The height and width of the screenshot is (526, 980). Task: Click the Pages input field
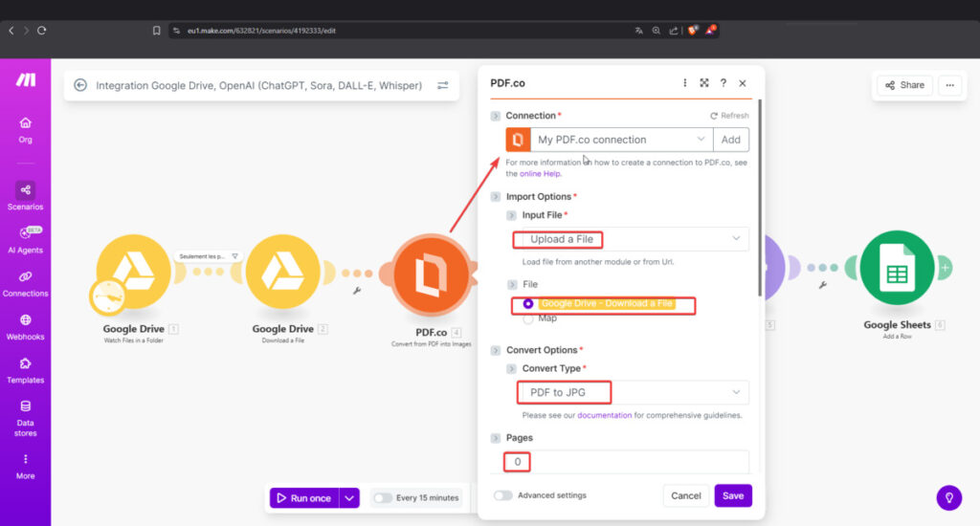627,462
